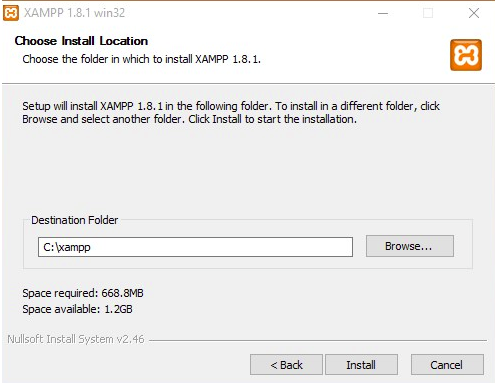This screenshot has height=383, width=495.
Task: Click the separator line below the header
Action: click(x=248, y=83)
